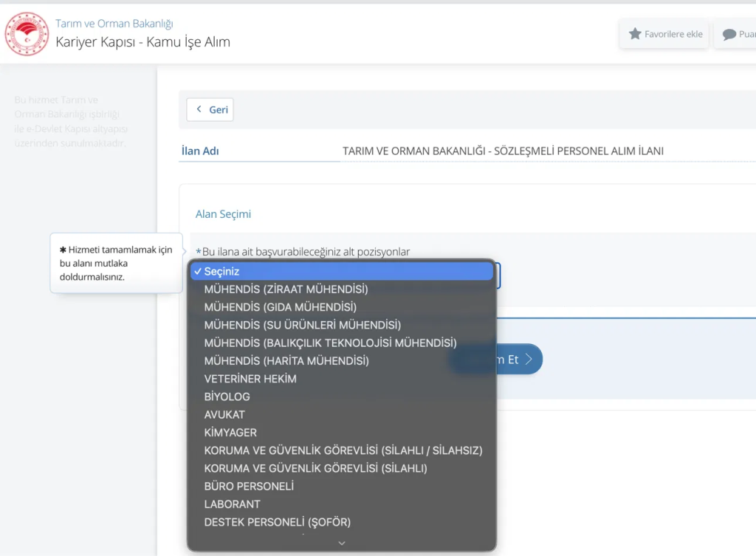Click the speech bubble rating icon
756x556 pixels.
729,34
